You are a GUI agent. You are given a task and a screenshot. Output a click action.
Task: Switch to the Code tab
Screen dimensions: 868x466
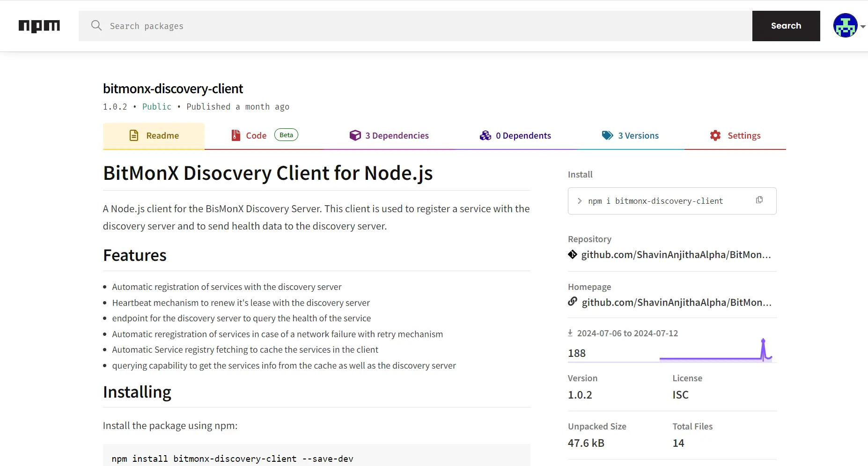[265, 136]
